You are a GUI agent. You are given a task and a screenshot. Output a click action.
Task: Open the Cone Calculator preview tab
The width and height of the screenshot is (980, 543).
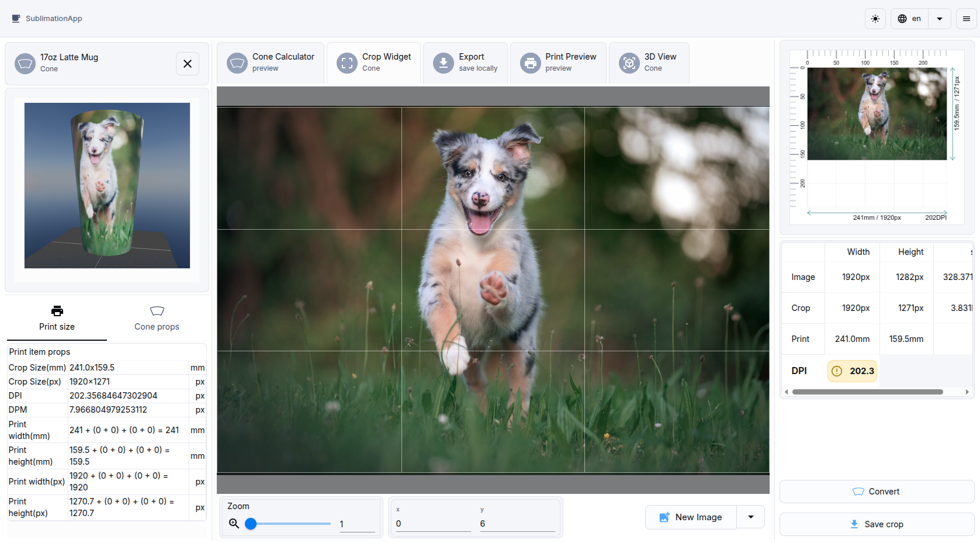pyautogui.click(x=271, y=63)
